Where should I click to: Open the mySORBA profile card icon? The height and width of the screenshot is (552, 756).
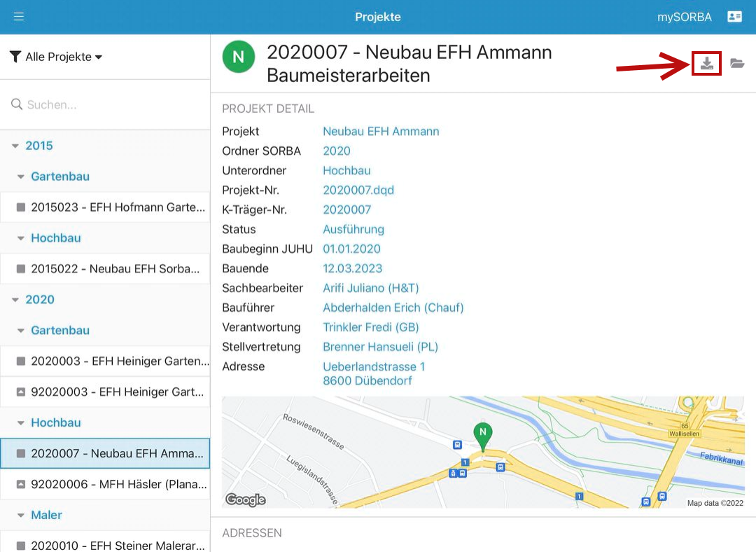point(734,17)
